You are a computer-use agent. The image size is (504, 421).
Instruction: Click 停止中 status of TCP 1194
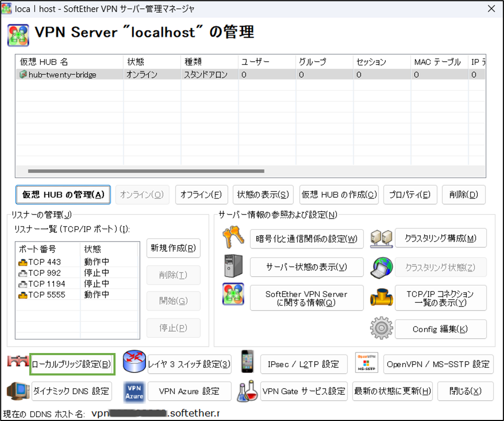click(96, 284)
